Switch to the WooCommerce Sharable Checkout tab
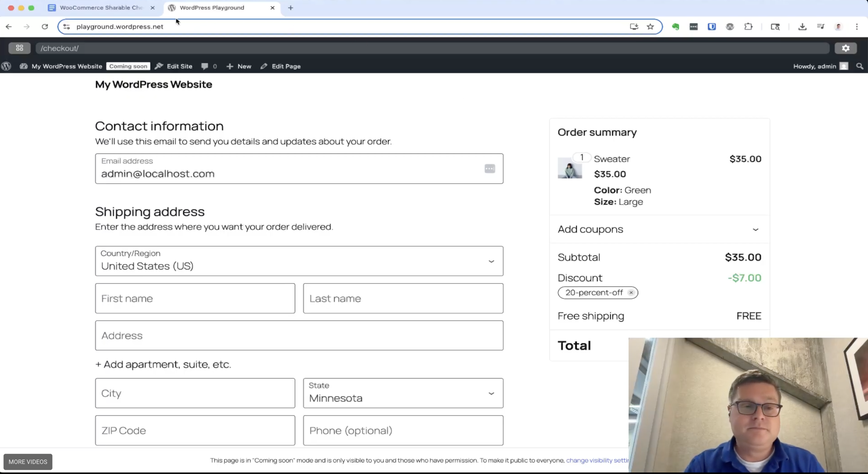868x474 pixels. (x=102, y=8)
